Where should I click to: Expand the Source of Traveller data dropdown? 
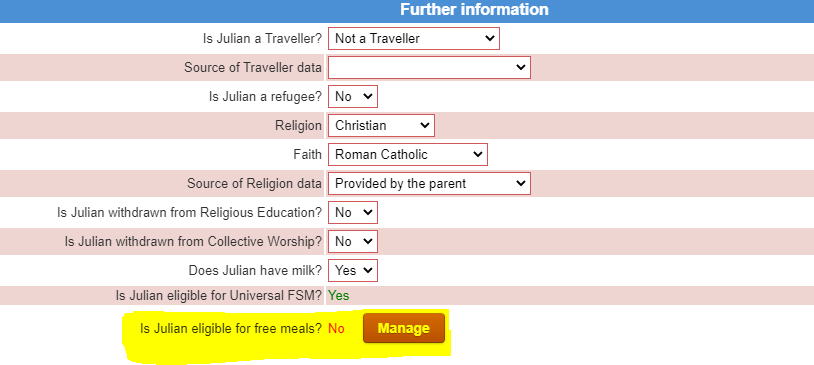pos(429,67)
